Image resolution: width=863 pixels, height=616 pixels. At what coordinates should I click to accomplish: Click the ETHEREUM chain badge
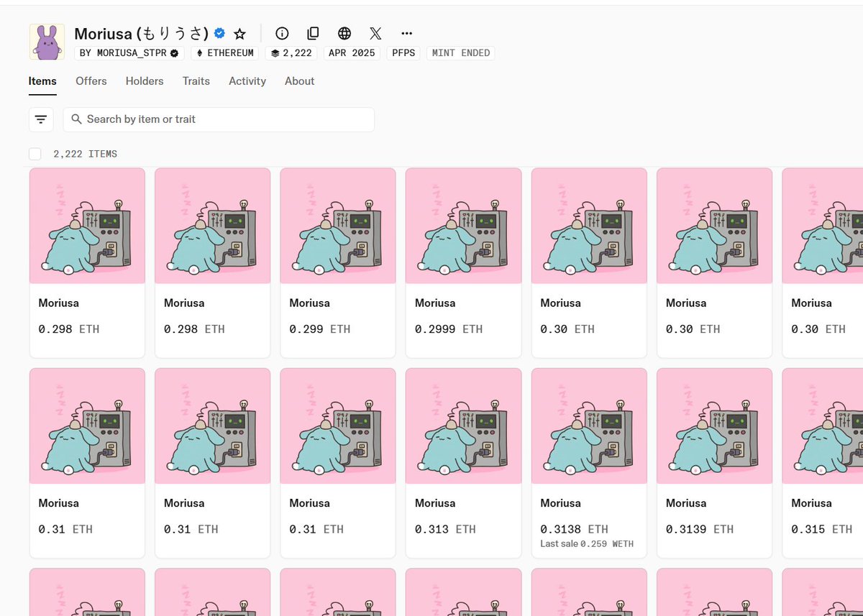coord(225,53)
